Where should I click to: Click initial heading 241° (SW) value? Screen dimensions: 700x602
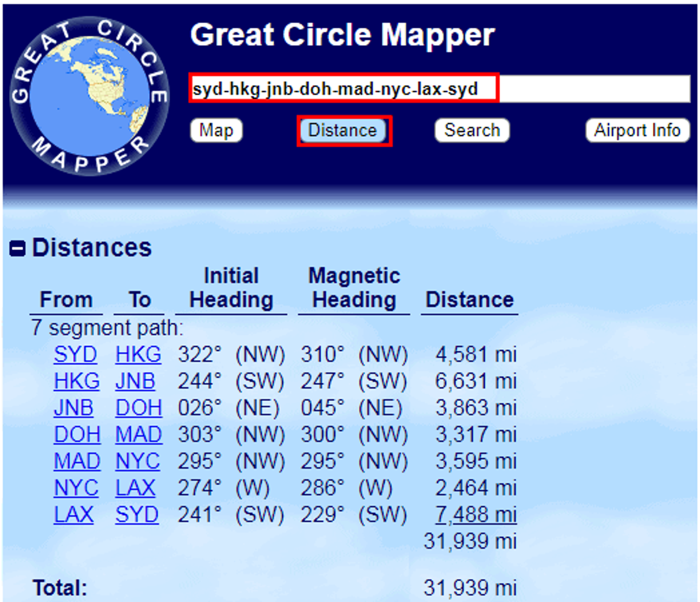coord(231,515)
